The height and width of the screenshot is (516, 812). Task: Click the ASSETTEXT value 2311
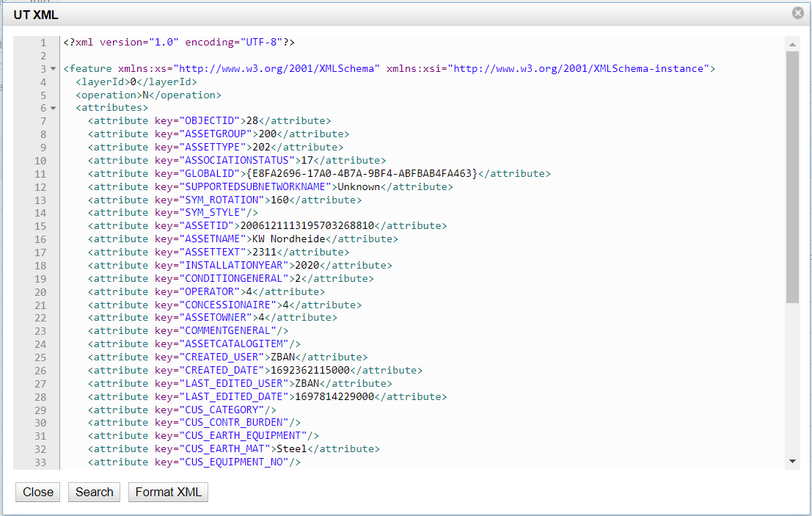(264, 252)
